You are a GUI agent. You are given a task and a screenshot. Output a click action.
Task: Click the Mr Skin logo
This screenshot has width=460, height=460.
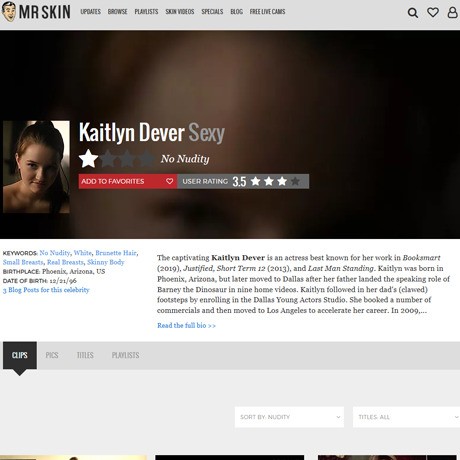[x=36, y=12]
